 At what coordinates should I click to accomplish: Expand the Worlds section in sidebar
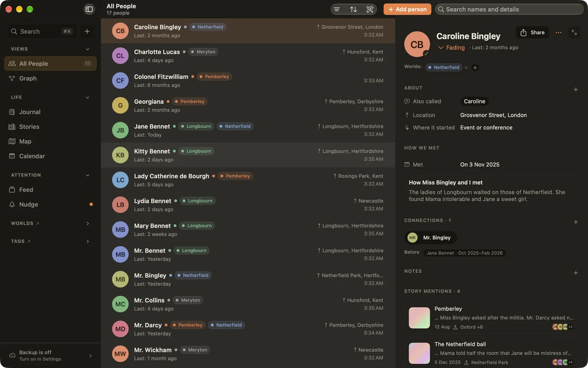click(x=87, y=223)
